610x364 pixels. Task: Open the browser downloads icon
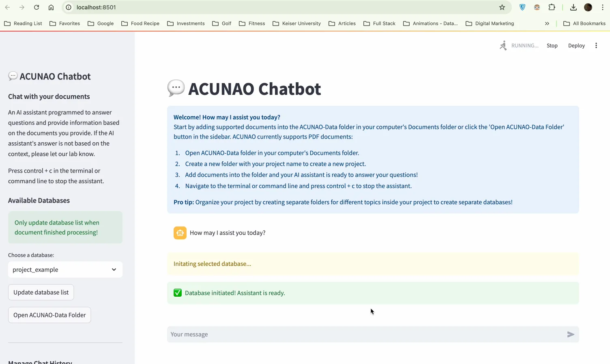tap(573, 7)
